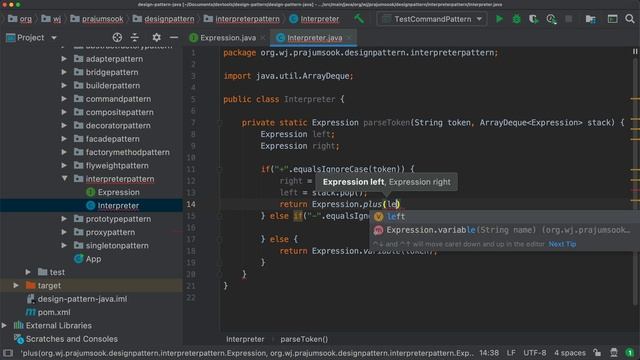Open Project panel settings gear
This screenshot has height=360, width=640.
click(x=156, y=38)
